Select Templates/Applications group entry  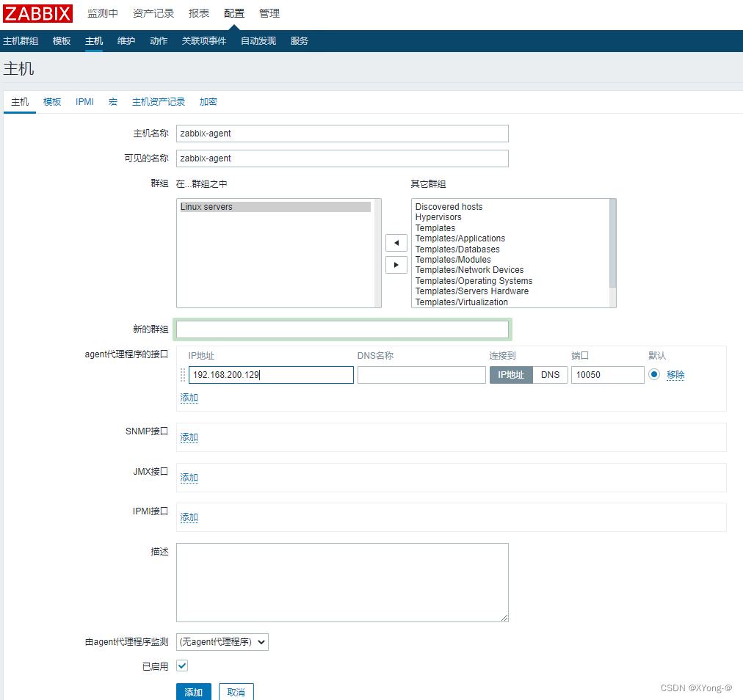click(460, 238)
